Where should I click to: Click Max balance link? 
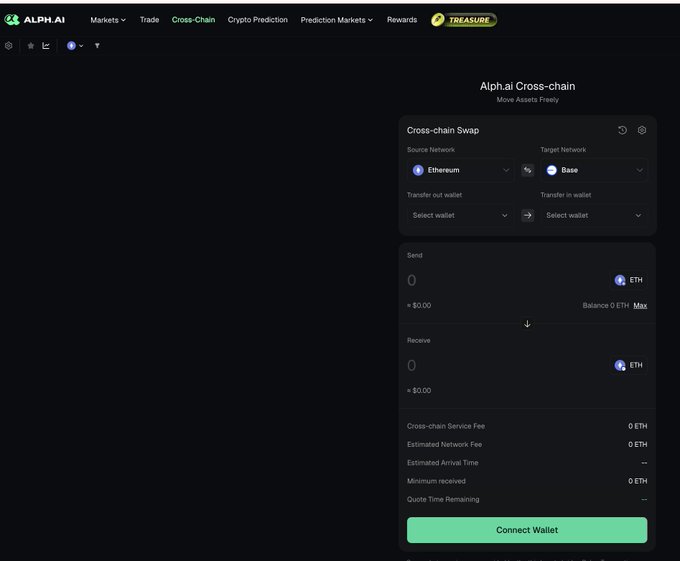[x=640, y=306]
